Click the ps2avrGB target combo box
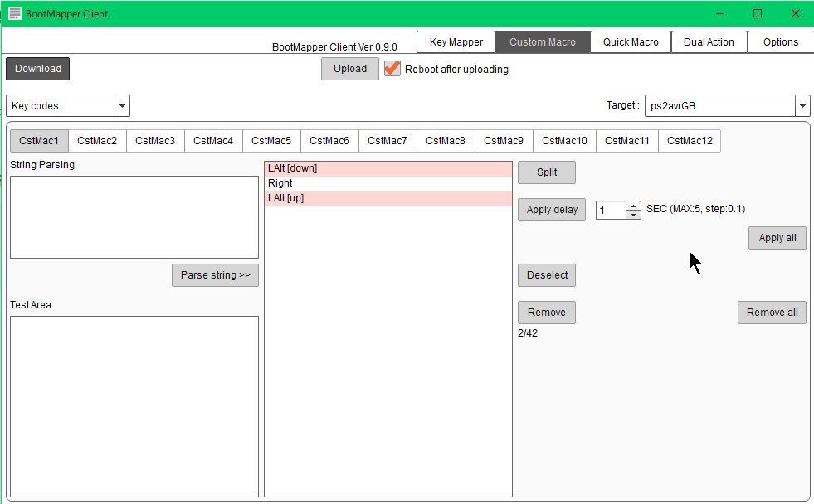Viewport: 814px width, 504px height. pyautogui.click(x=720, y=106)
